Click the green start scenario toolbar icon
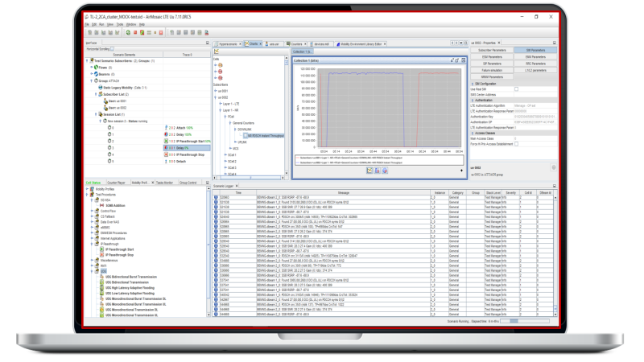The width and height of the screenshot is (644, 362). tap(128, 32)
